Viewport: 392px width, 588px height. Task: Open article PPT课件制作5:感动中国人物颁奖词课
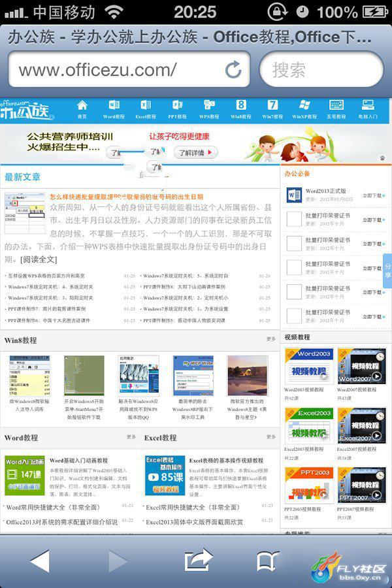[x=184, y=320]
